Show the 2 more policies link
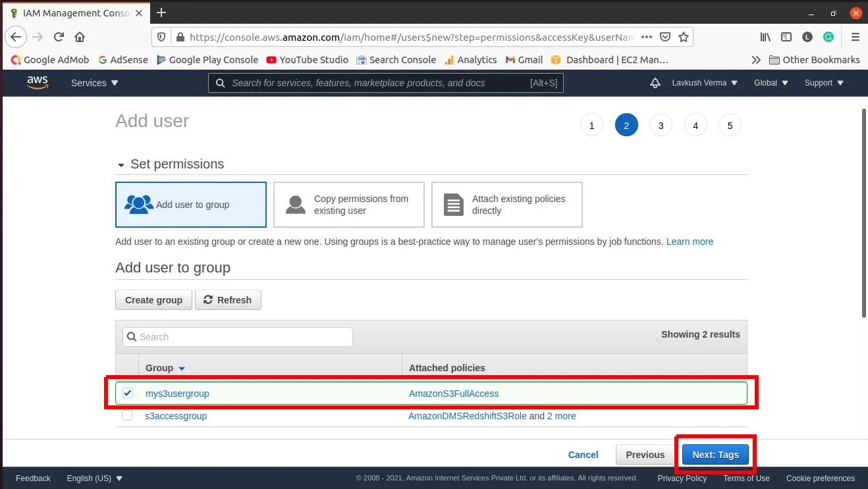The height and width of the screenshot is (489, 868). [562, 416]
